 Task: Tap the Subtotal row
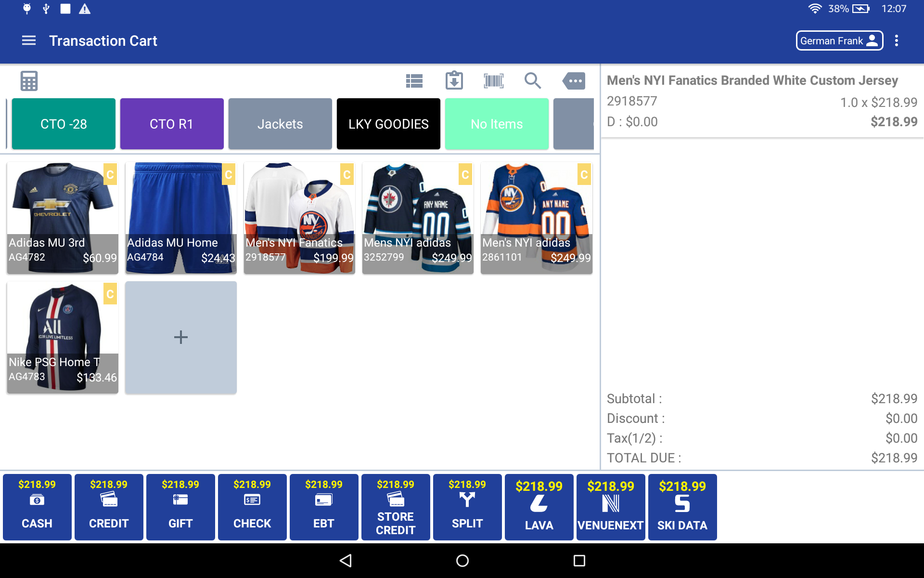click(x=762, y=399)
